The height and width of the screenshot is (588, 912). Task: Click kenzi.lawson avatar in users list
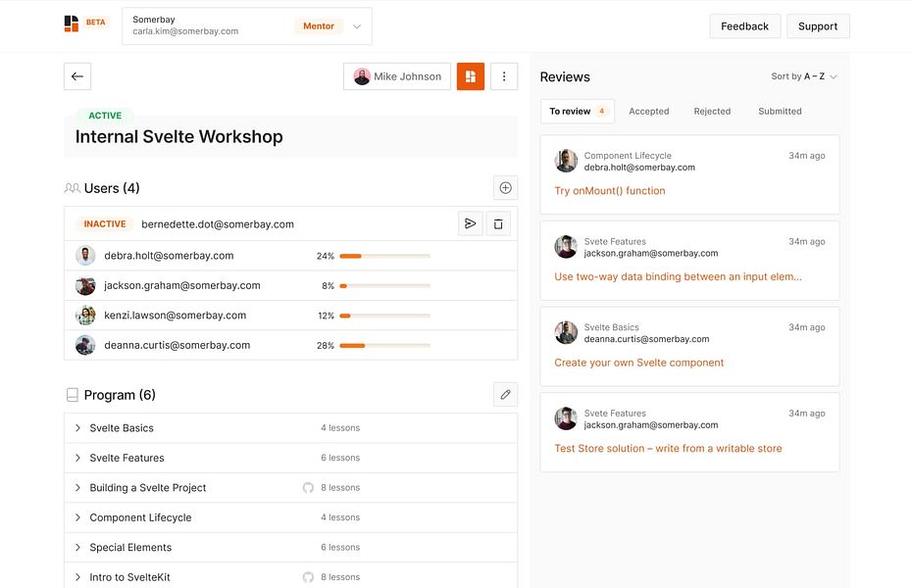(85, 316)
